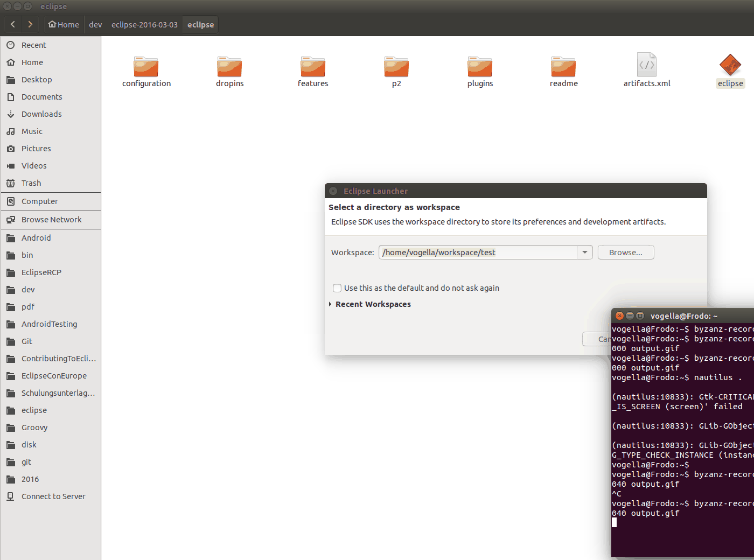Open the EclipseRCP bookmark

point(51,272)
